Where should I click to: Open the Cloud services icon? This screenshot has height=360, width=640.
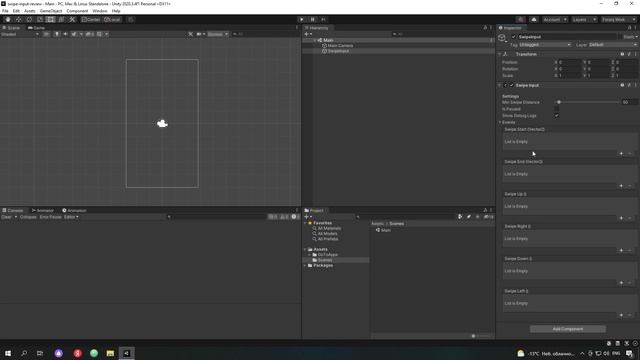(533, 20)
